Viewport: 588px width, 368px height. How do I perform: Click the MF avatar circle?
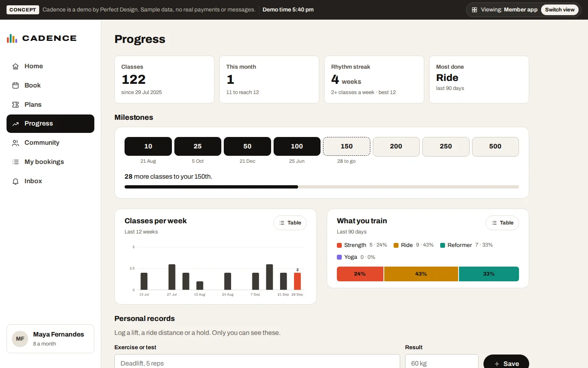(20, 339)
